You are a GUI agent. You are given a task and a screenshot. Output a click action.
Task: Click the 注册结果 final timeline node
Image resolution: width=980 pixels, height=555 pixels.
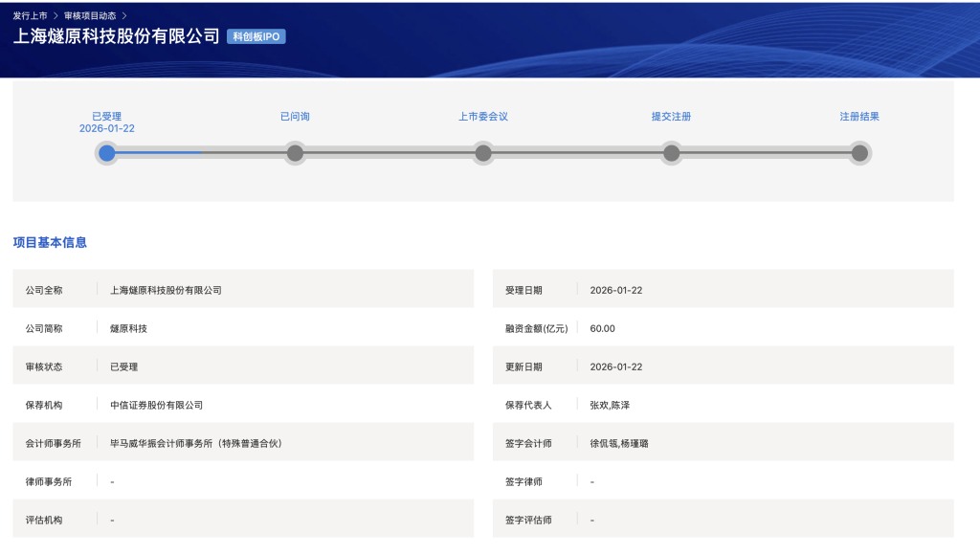pyautogui.click(x=858, y=151)
